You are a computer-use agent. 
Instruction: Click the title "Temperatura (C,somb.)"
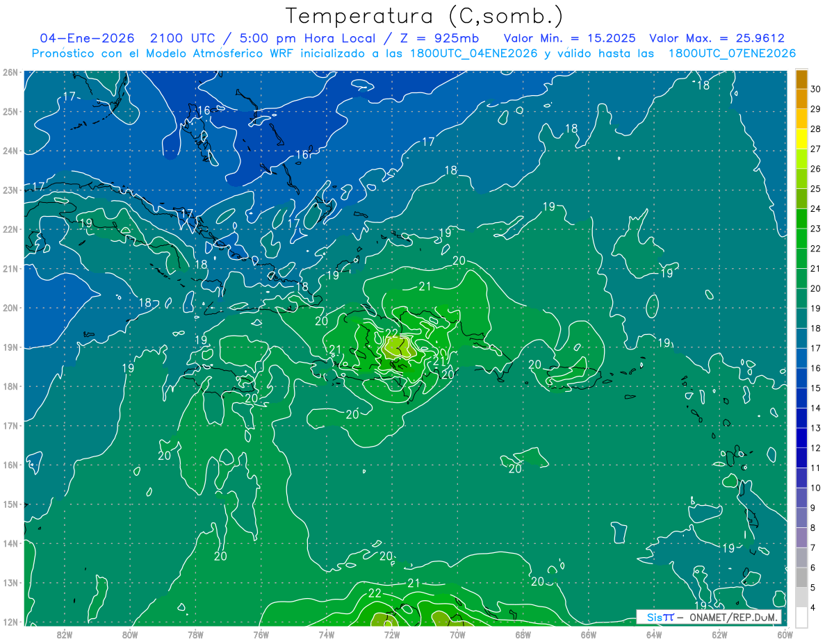(x=425, y=16)
